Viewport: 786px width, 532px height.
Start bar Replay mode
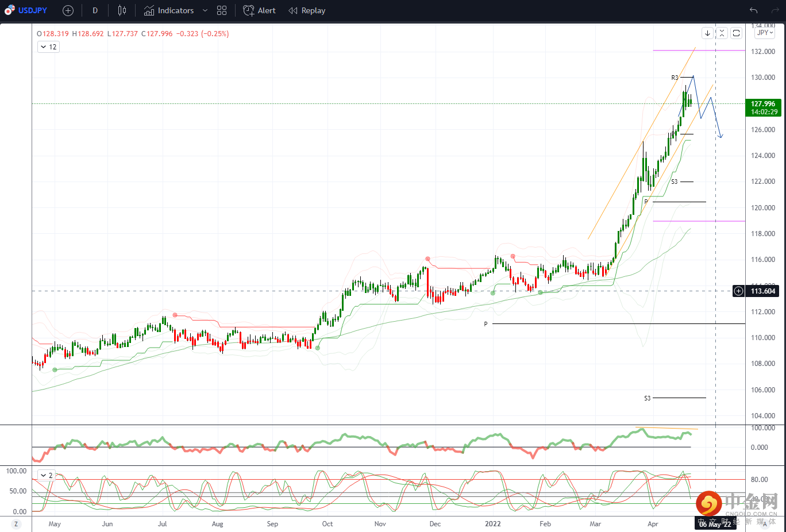click(x=307, y=10)
